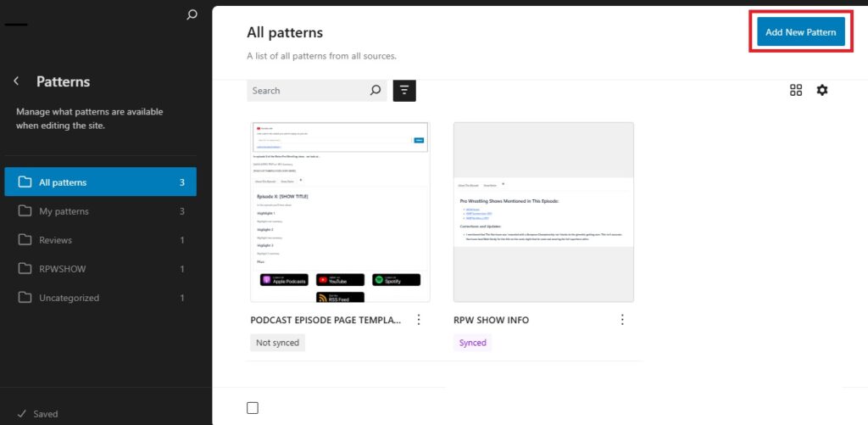Open the Reviews pattern category
This screenshot has height=425, width=868.
(100, 240)
